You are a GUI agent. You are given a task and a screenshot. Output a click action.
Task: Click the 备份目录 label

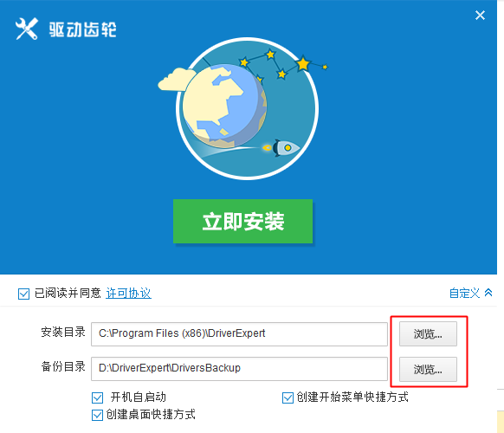coord(63,366)
